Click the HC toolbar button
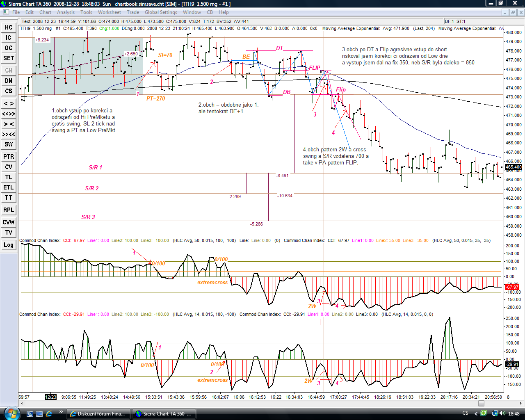This screenshot has width=525, height=420. pyautogui.click(x=9, y=27)
